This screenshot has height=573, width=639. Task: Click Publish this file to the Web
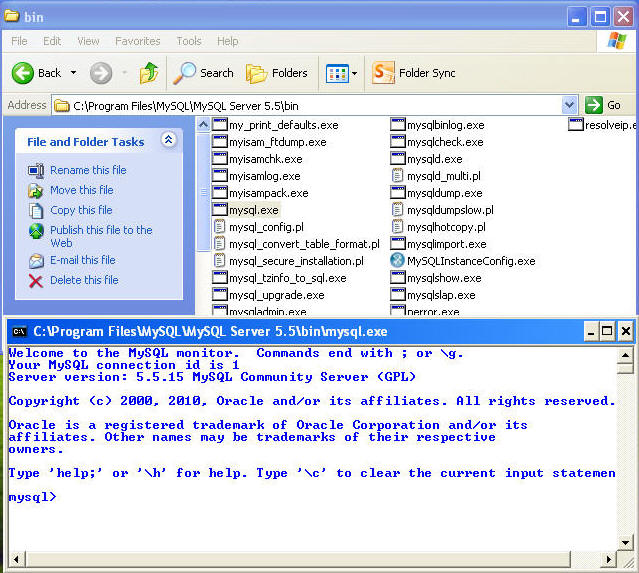(x=101, y=236)
